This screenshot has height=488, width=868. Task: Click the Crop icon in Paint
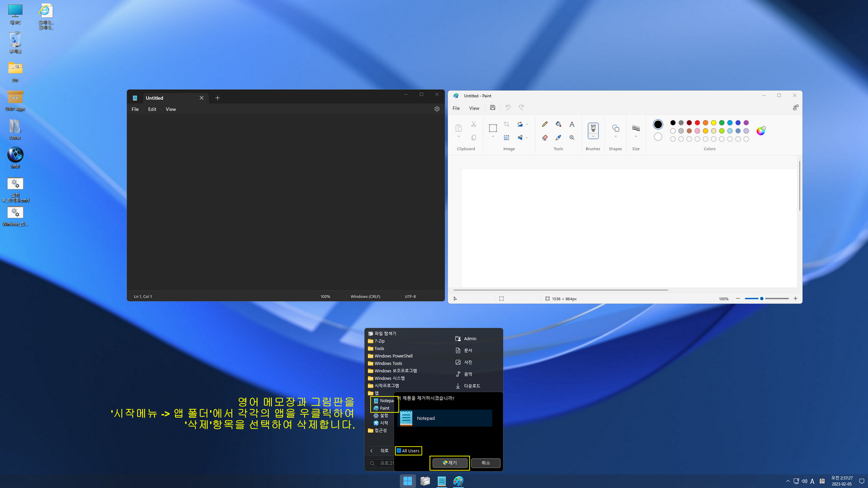(507, 124)
